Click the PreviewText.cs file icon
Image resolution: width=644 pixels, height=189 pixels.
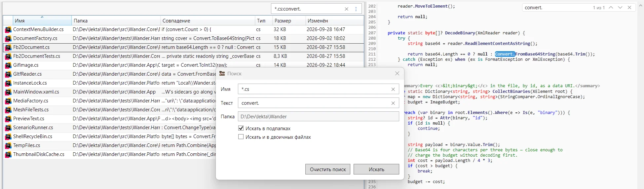pos(8,119)
